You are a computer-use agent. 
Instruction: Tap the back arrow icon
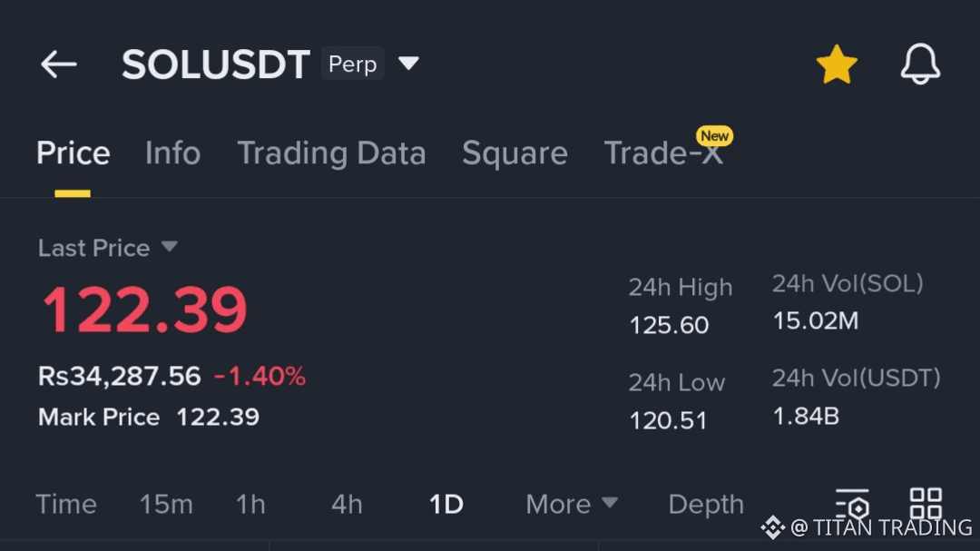(59, 64)
